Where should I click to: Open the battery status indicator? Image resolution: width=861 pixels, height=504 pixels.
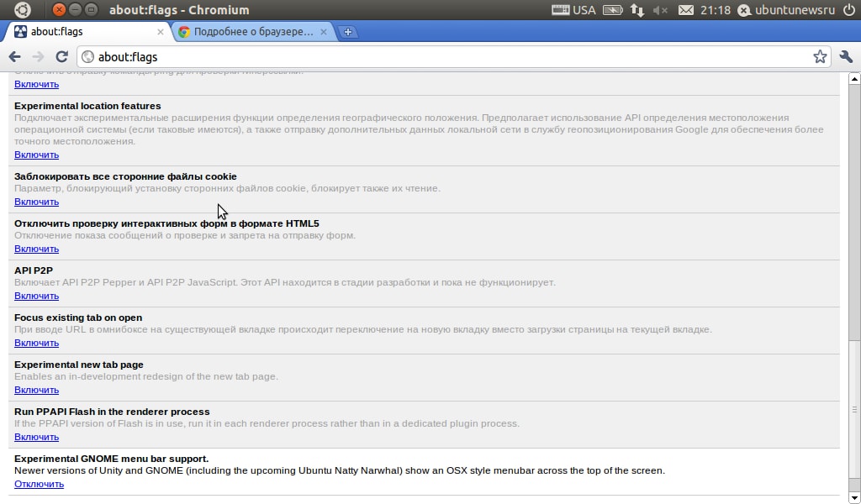tap(613, 10)
